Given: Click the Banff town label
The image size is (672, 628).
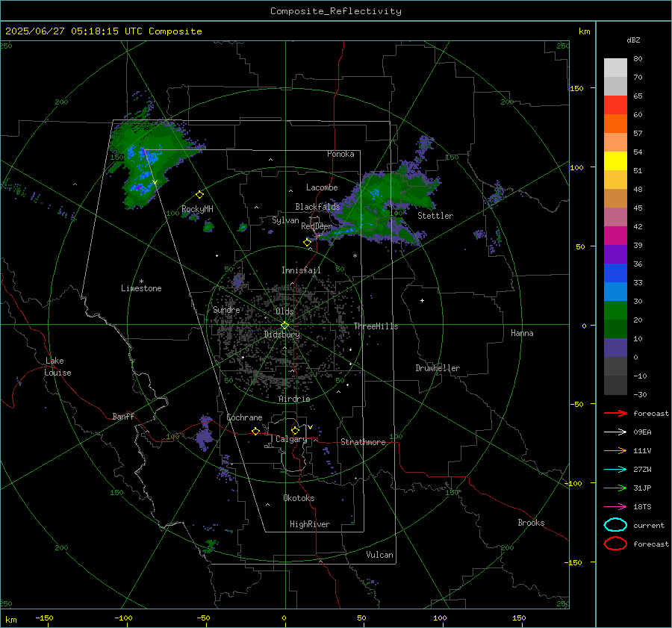Looking at the screenshot, I should [x=123, y=416].
